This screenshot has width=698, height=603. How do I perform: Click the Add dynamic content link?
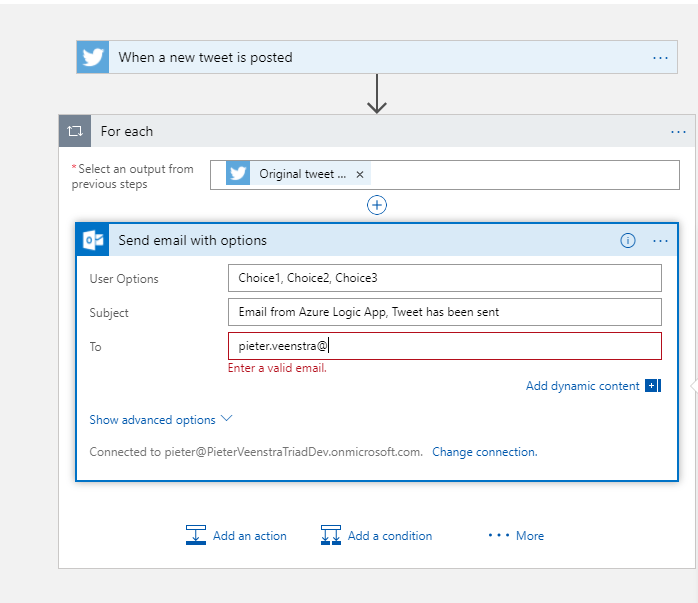point(582,386)
